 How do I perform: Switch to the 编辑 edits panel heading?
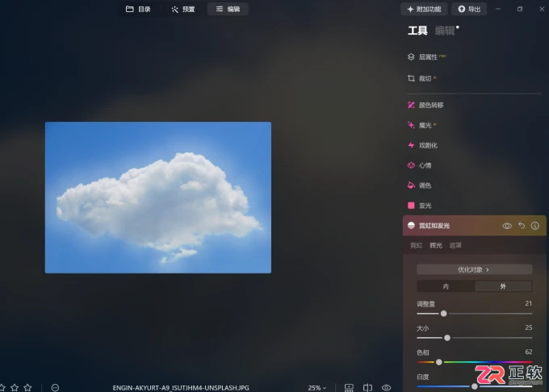[445, 31]
